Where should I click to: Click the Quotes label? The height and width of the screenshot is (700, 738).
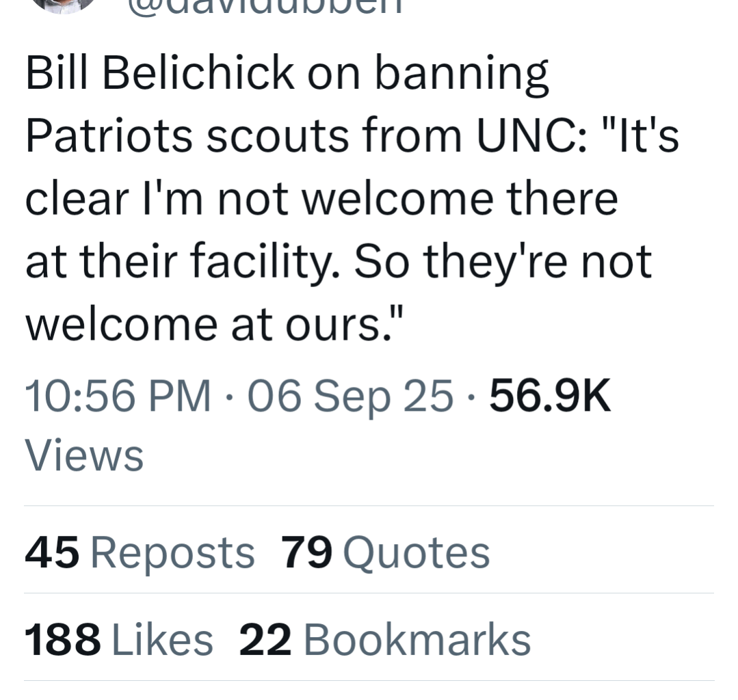point(416,552)
